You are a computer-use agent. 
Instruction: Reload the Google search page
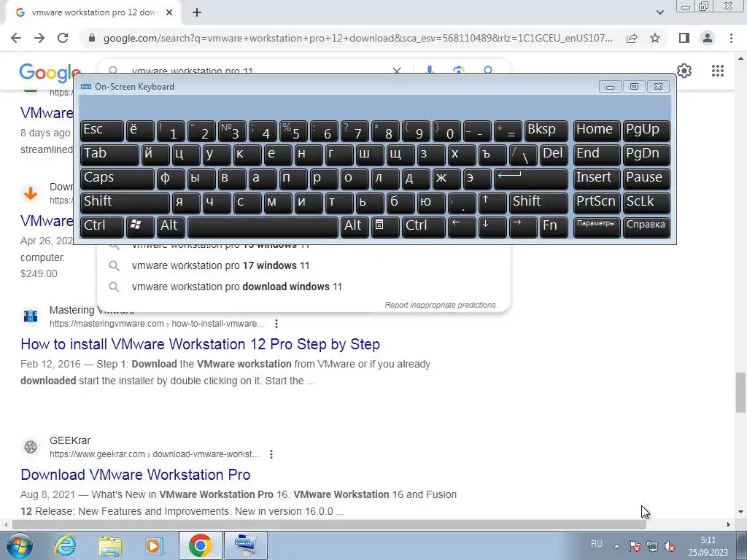click(63, 38)
